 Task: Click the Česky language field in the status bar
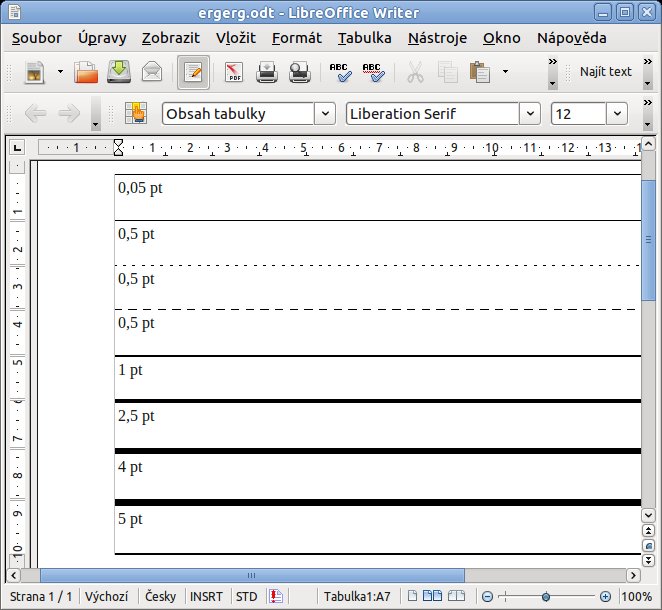[x=160, y=596]
